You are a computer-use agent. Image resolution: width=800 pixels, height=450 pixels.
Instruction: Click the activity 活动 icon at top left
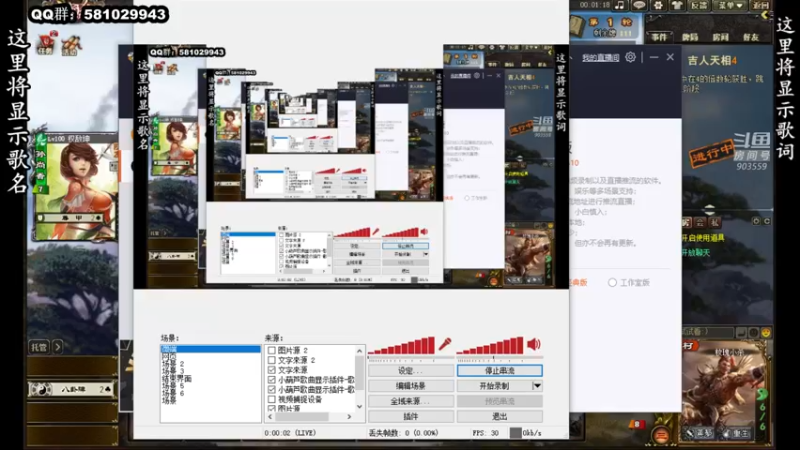pyautogui.click(x=70, y=45)
